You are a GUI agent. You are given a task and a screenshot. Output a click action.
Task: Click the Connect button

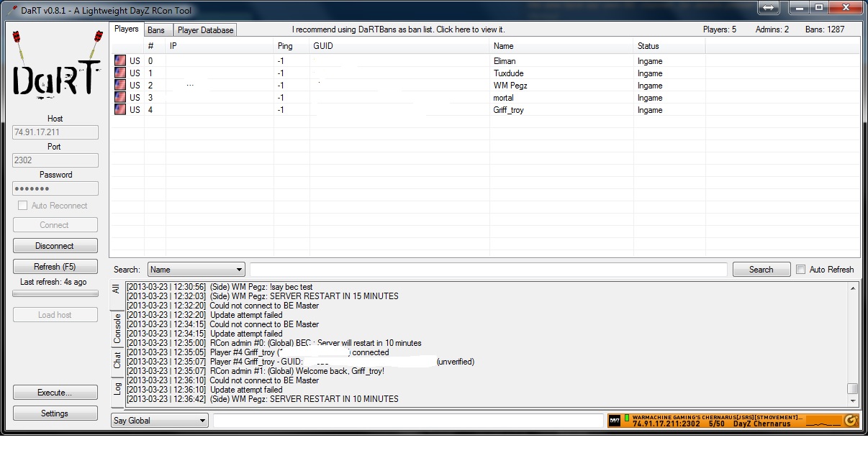point(55,225)
